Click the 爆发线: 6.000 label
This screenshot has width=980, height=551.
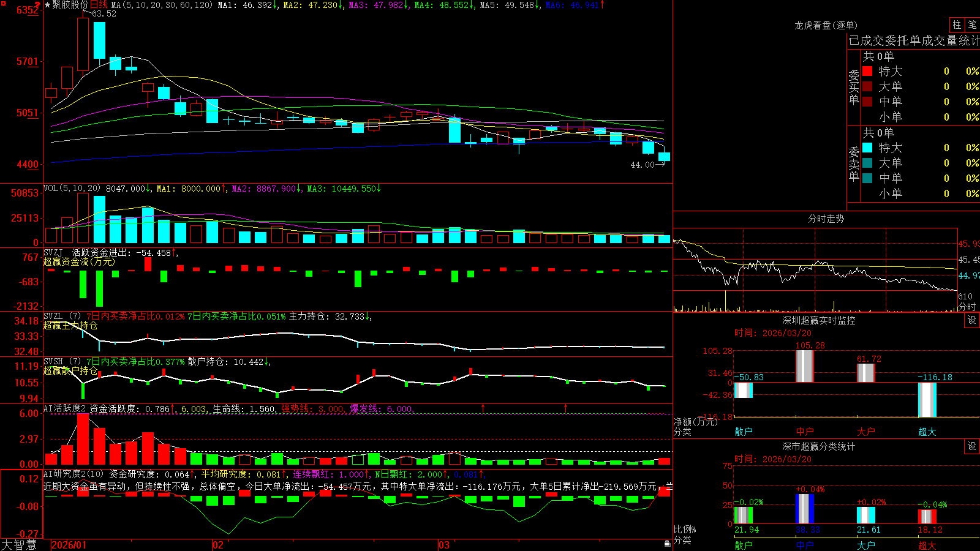tap(382, 409)
